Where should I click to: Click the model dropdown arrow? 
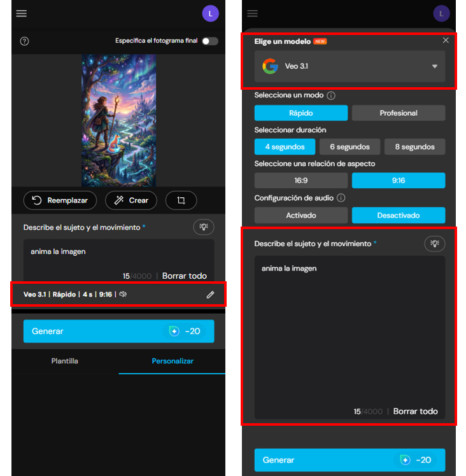pos(435,66)
